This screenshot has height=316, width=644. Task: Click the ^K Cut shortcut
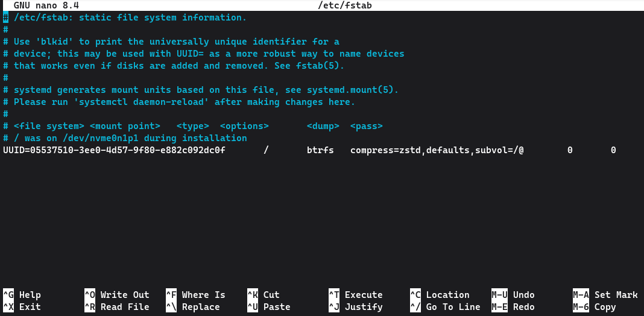pyautogui.click(x=264, y=295)
